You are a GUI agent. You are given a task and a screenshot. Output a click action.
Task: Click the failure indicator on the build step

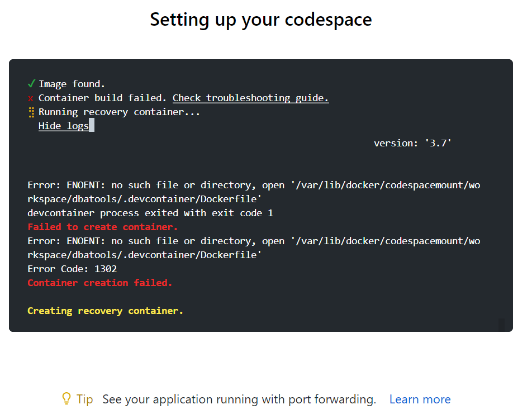click(31, 97)
